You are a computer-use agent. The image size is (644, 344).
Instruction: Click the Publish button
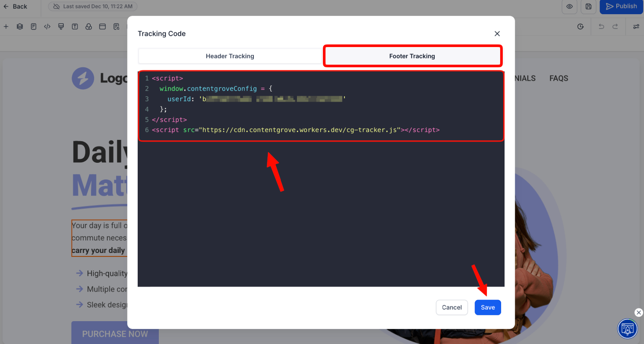[x=621, y=7]
